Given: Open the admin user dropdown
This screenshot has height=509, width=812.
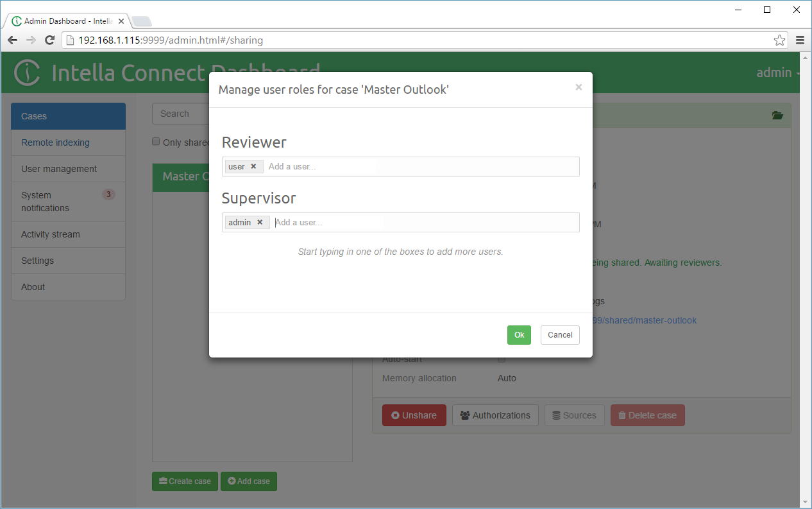Looking at the screenshot, I should tap(778, 73).
